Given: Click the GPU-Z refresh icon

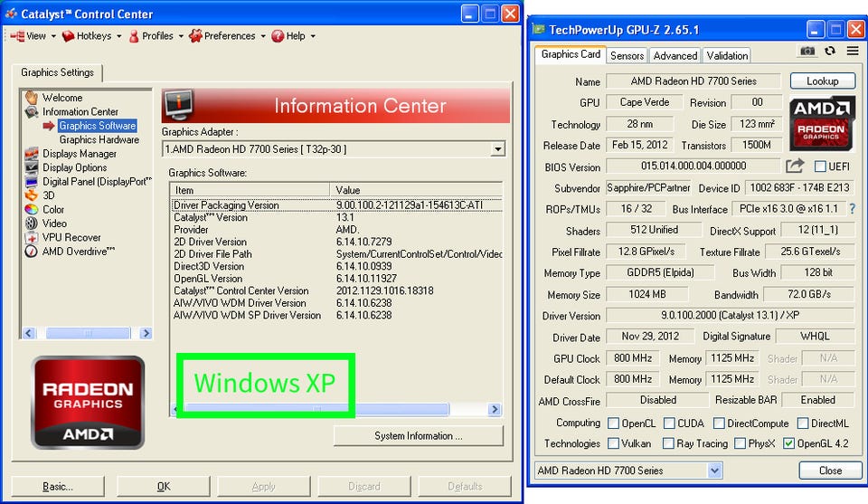Looking at the screenshot, I should pos(830,51).
